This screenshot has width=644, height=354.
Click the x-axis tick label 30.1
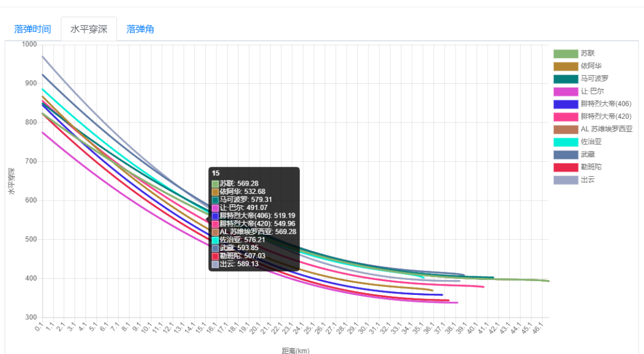pyautogui.click(x=364, y=328)
